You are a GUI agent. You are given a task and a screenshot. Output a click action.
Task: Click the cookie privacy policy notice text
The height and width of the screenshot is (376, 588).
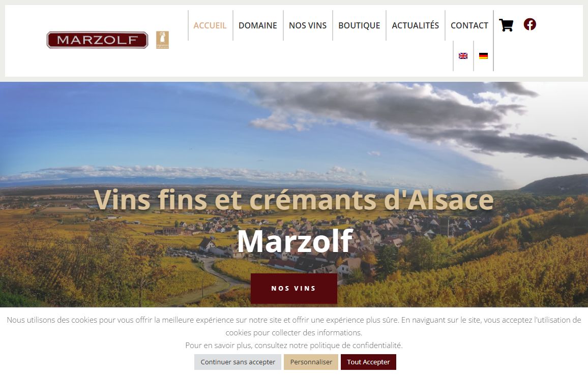pyautogui.click(x=294, y=346)
